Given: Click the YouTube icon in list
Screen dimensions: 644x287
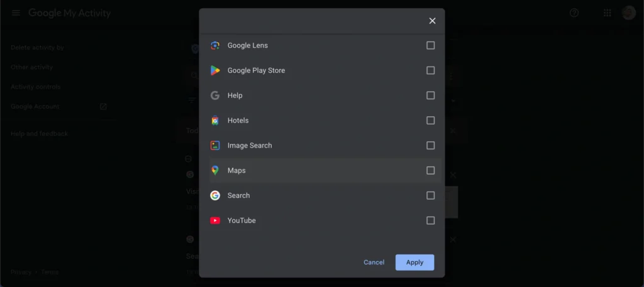Looking at the screenshot, I should (x=215, y=220).
